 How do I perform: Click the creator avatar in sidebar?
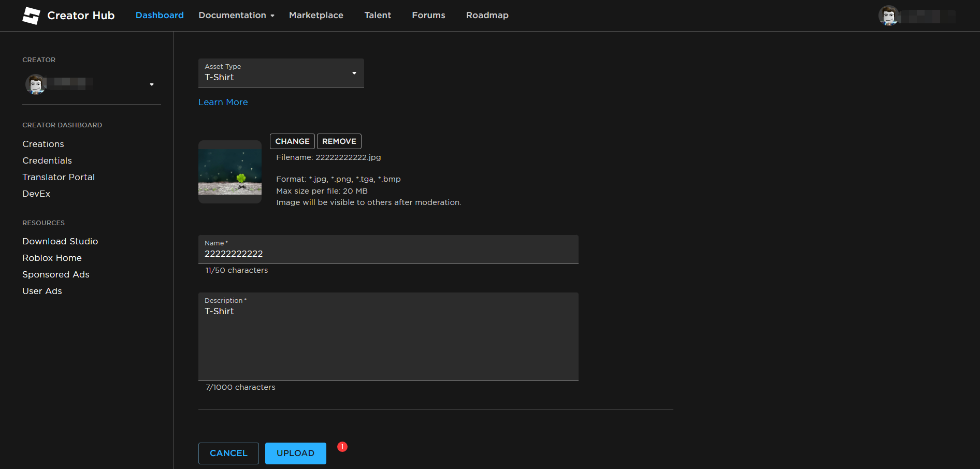click(x=36, y=84)
